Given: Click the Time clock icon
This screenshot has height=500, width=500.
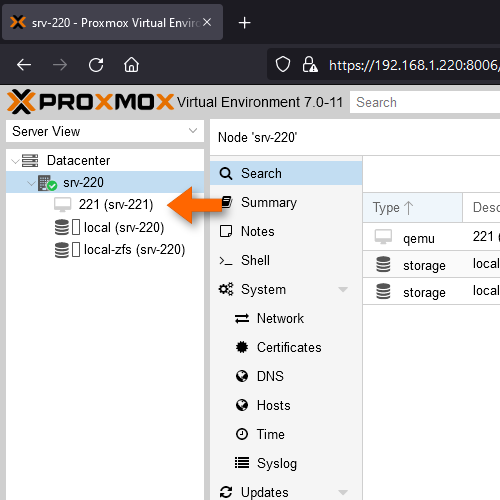Looking at the screenshot, I should (242, 434).
